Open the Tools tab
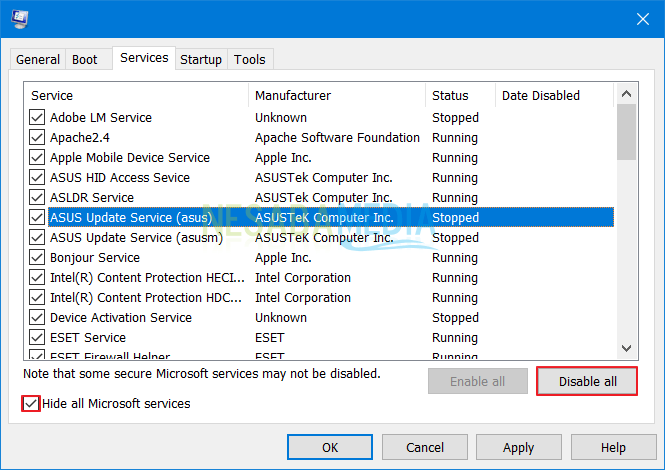Image resolution: width=665 pixels, height=470 pixels. pos(250,59)
